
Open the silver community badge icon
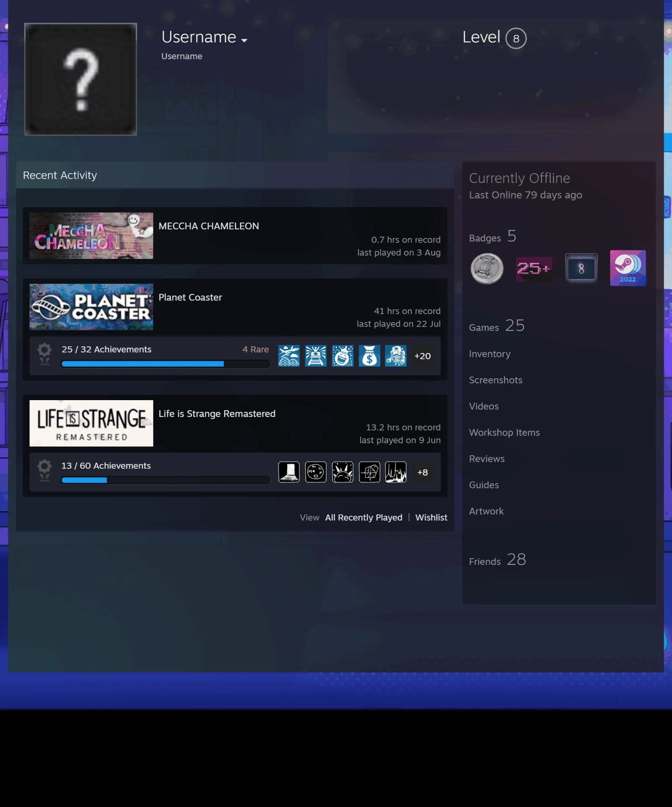pos(487,269)
